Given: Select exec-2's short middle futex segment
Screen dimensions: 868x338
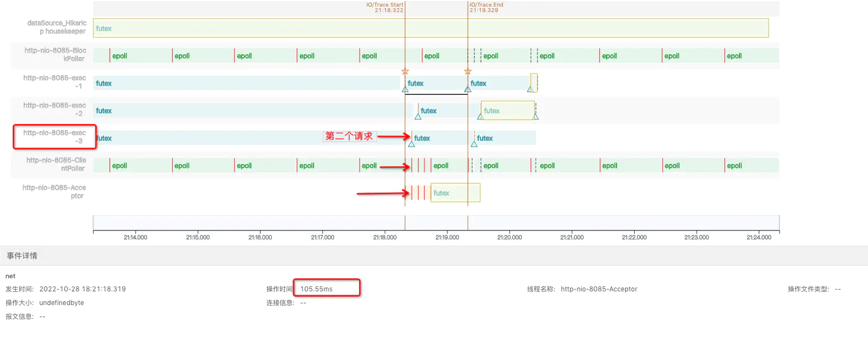Looking at the screenshot, I should tap(449, 110).
